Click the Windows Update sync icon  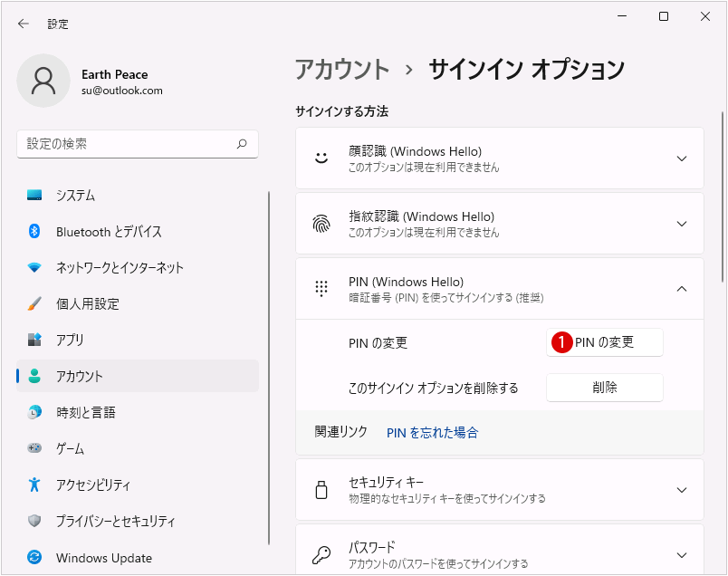[34, 557]
